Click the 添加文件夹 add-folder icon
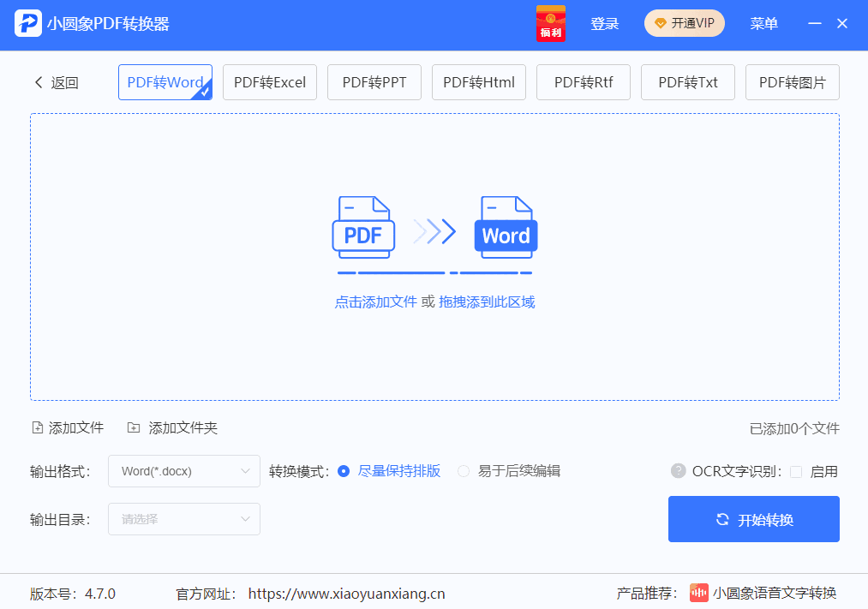The image size is (868, 609). coord(134,427)
